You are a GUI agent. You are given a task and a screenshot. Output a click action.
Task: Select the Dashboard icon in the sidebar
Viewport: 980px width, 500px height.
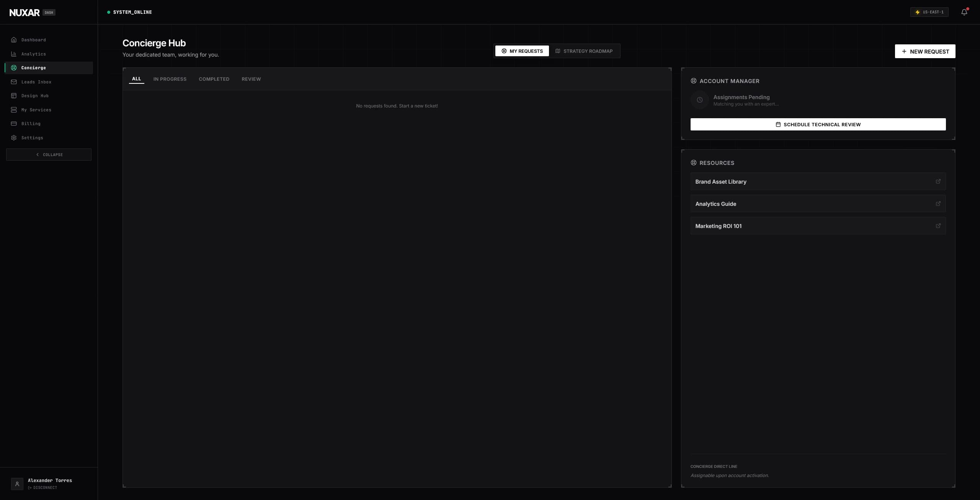(14, 40)
